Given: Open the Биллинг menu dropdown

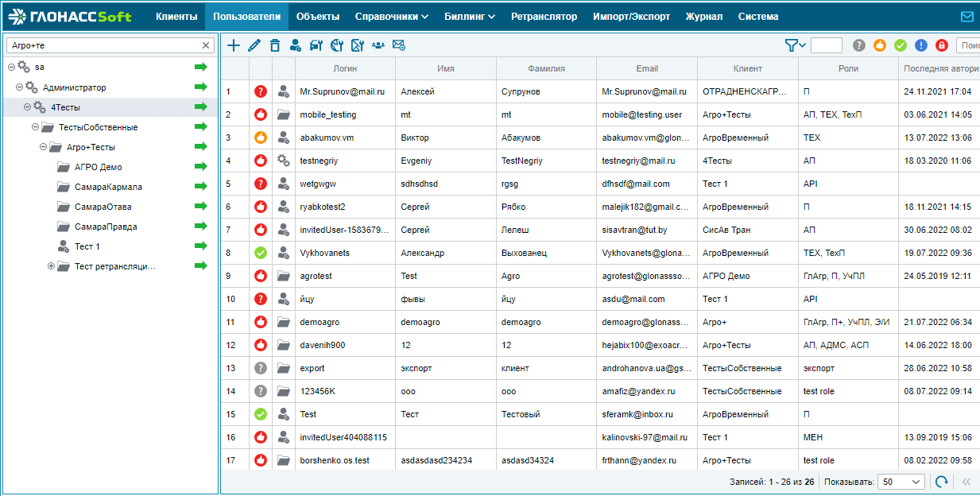Looking at the screenshot, I should (470, 16).
